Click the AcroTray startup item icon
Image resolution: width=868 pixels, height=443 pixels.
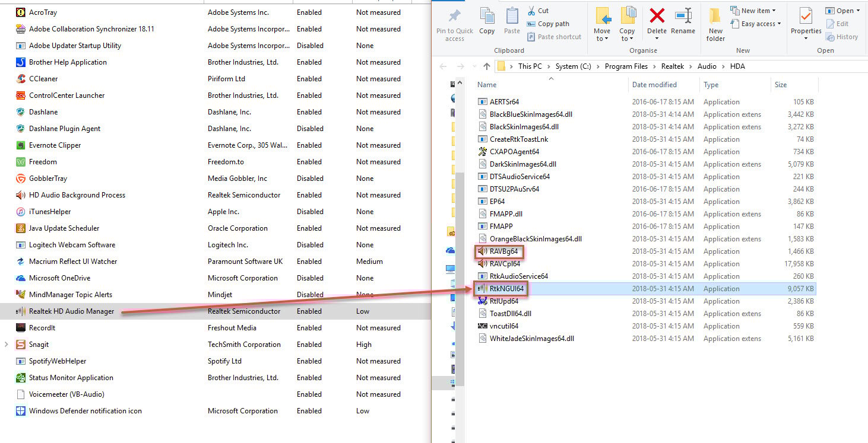tap(20, 12)
